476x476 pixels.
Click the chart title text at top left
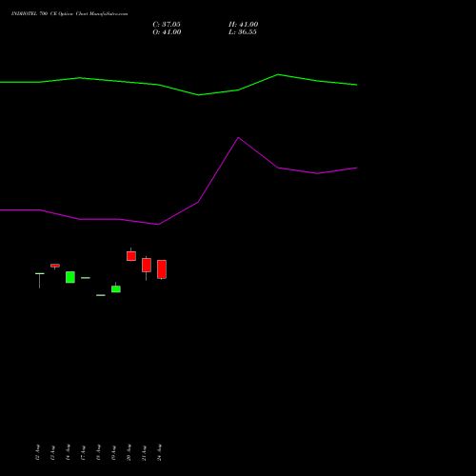coord(69,14)
